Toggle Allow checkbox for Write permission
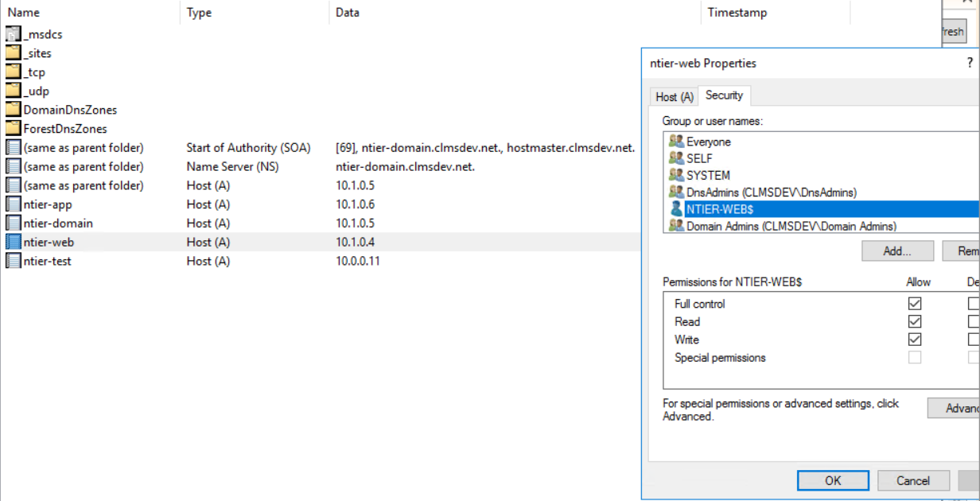The width and height of the screenshot is (980, 501). [915, 340]
